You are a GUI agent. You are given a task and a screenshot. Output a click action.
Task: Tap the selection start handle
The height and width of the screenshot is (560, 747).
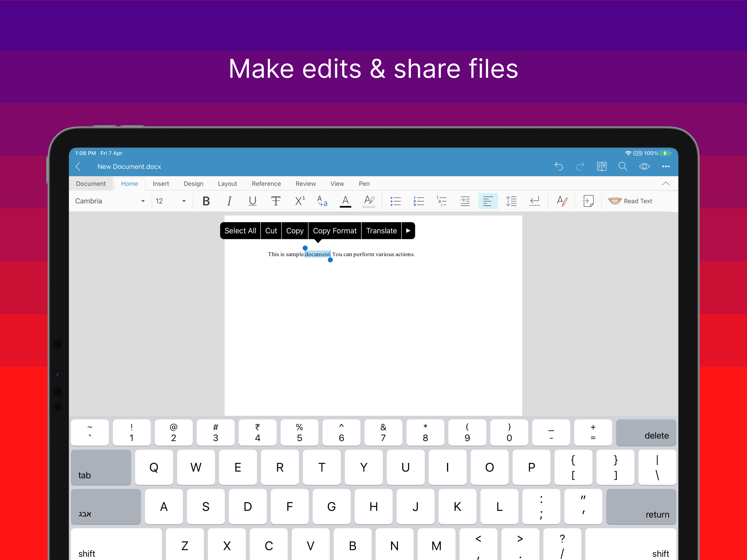[305, 248]
